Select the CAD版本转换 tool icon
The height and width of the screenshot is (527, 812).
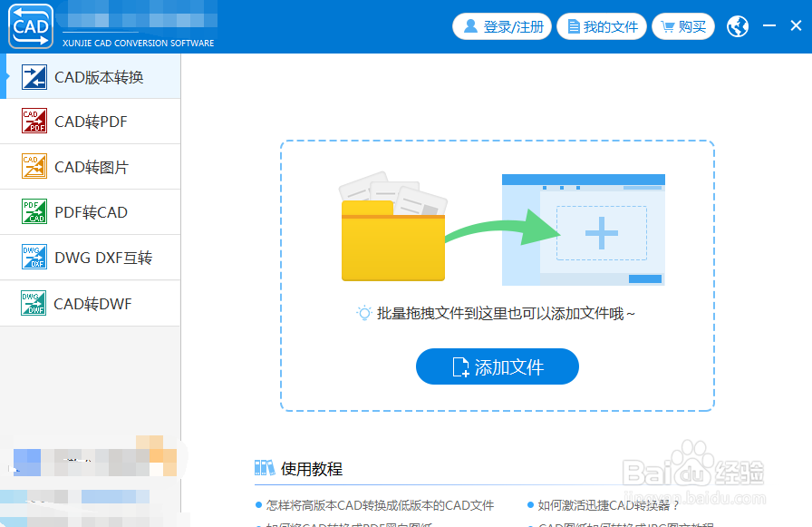point(33,76)
